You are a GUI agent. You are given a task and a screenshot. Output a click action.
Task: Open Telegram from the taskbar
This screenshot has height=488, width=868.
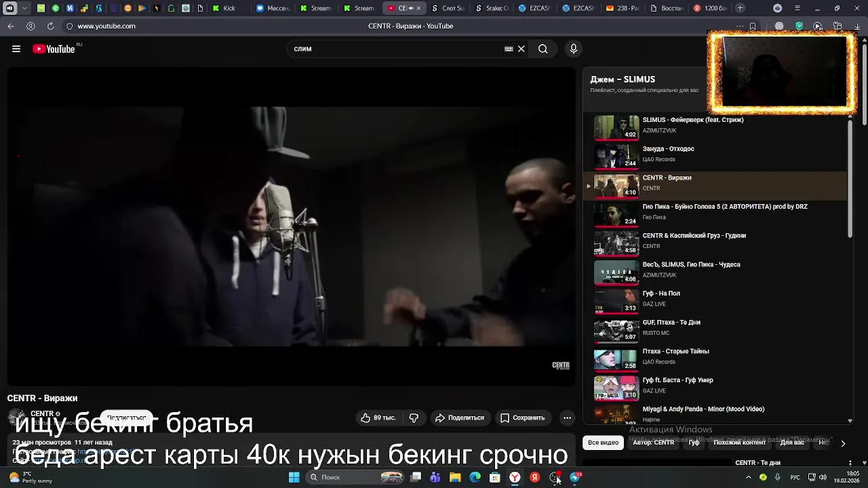coord(576,477)
